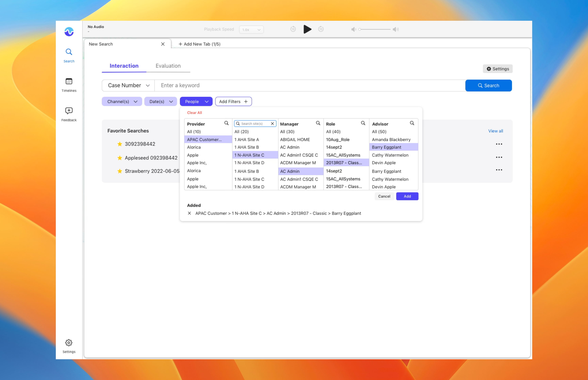This screenshot has width=588, height=380.
Task: Open the Case Number search type dropdown
Action: [x=128, y=85]
